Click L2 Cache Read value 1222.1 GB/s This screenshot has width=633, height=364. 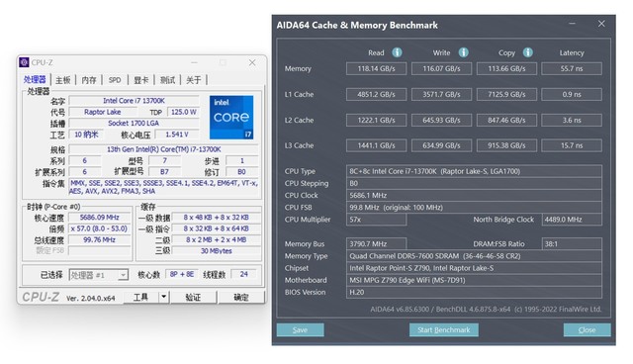[376, 121]
